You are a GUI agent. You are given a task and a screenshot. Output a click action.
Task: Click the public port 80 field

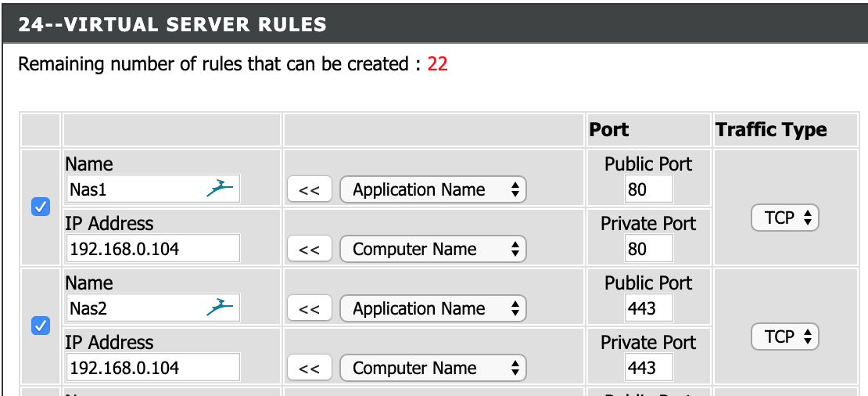point(649,189)
